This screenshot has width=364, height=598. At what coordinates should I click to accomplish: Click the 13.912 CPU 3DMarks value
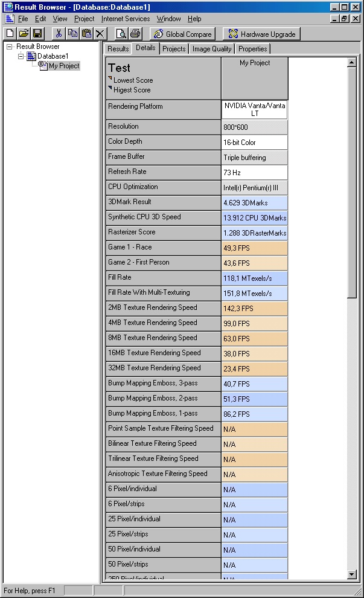(x=255, y=218)
